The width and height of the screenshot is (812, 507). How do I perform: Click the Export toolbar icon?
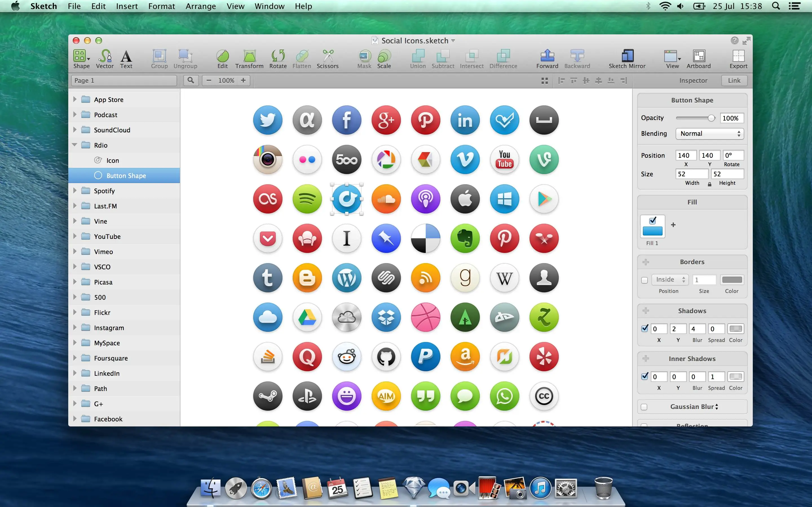[x=738, y=59]
